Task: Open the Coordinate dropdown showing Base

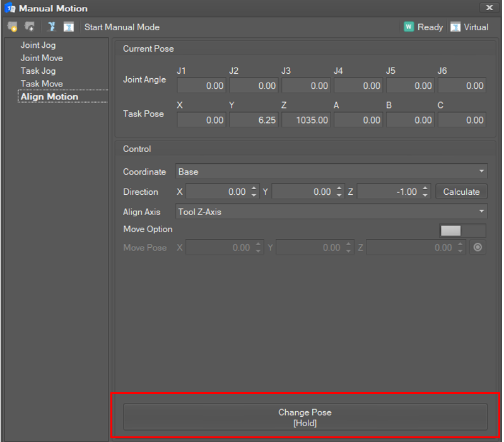Action: [331, 172]
